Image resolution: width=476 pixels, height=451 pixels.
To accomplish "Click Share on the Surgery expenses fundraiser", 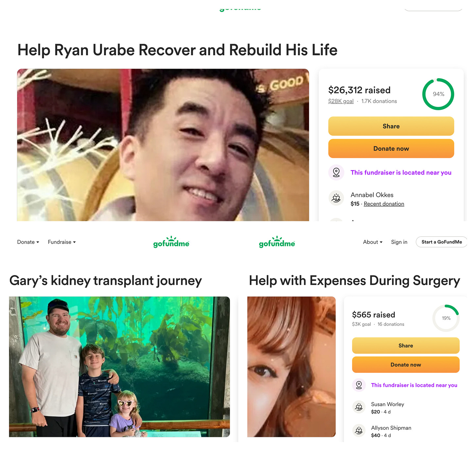I will (x=406, y=346).
